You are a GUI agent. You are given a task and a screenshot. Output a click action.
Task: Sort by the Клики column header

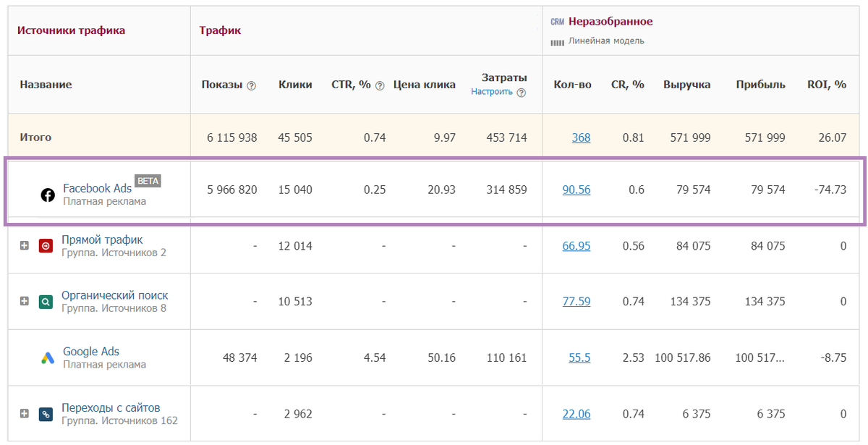point(295,85)
